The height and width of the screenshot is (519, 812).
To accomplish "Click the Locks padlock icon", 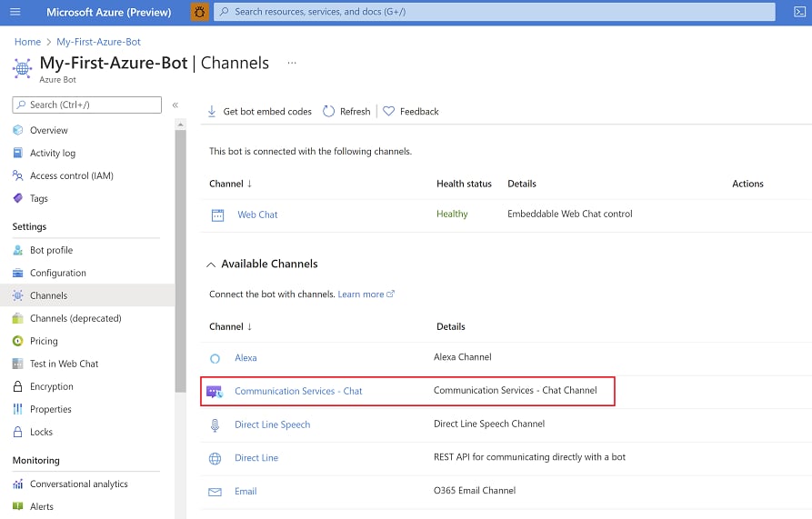I will pos(17,432).
